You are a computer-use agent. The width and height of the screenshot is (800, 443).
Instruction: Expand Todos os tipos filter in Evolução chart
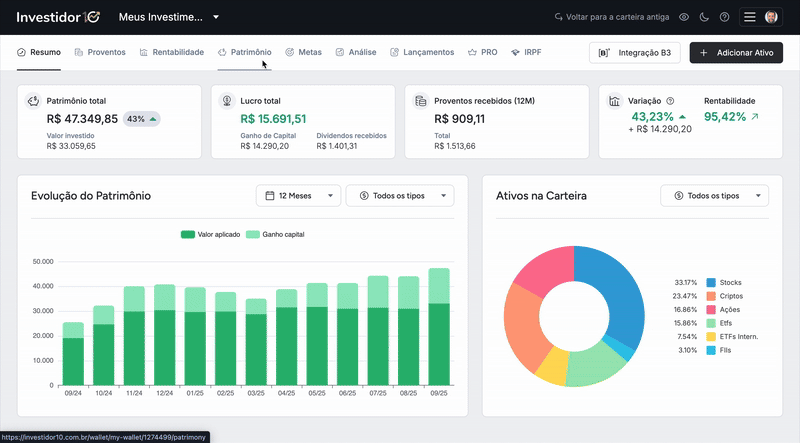(x=399, y=196)
